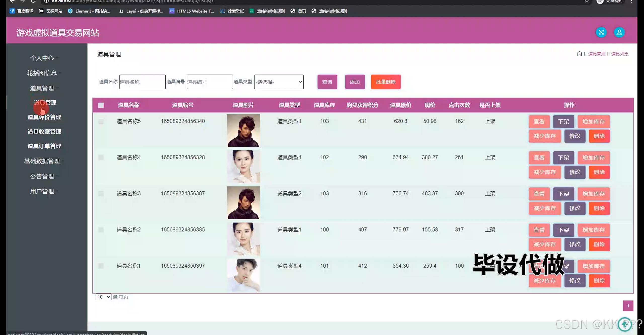Click 查询 search button

pos(327,82)
